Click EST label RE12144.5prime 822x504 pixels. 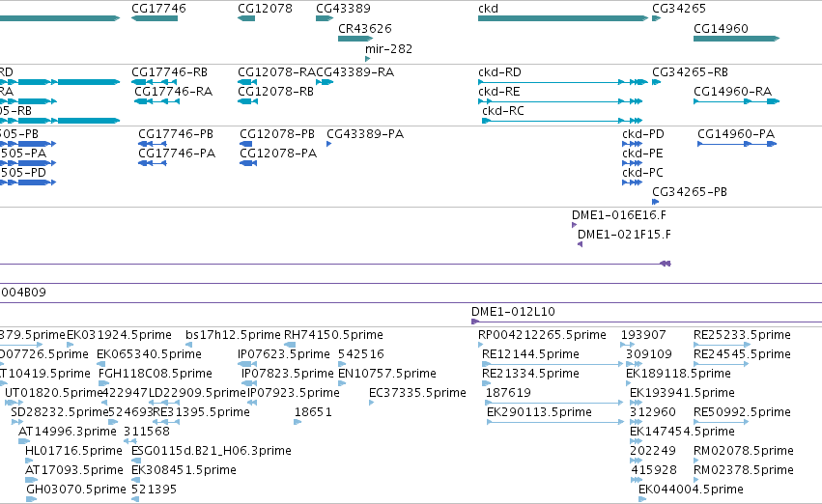coord(531,353)
